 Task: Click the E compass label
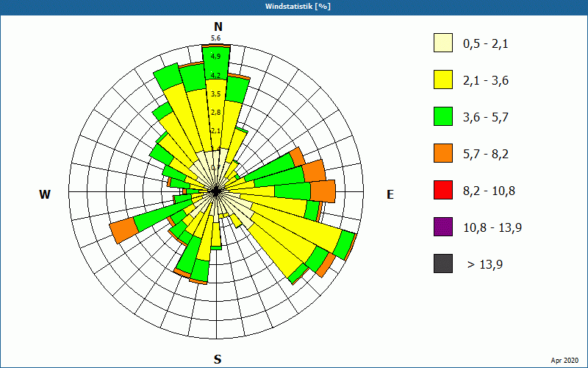tap(390, 194)
